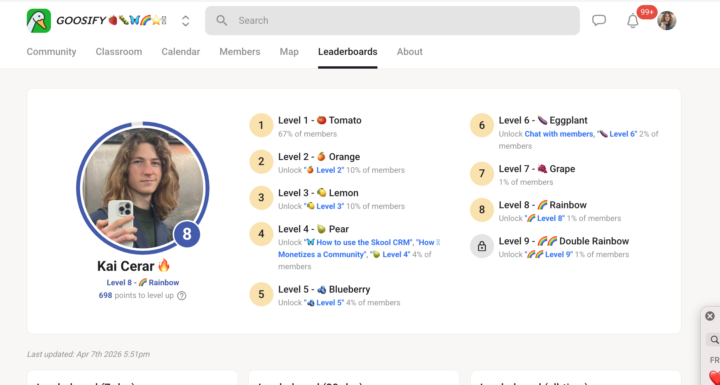720x385 pixels.
Task: Click Kai Cerar's profile photo
Action: coord(143,188)
